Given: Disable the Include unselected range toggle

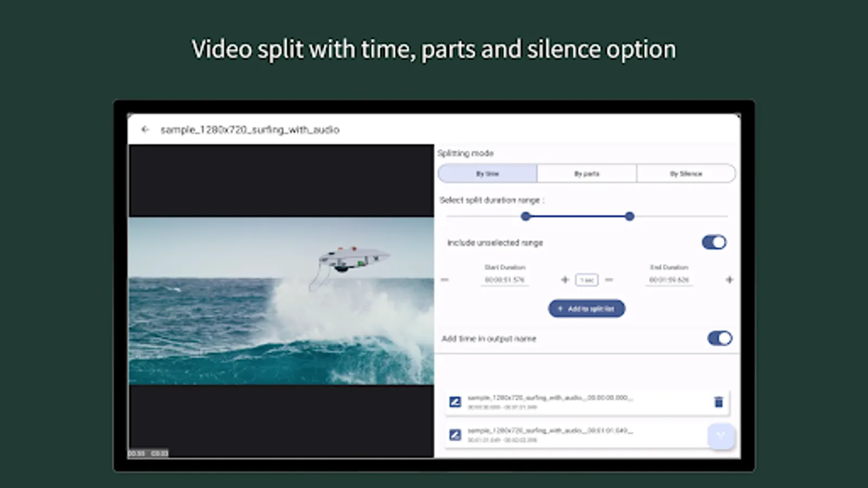Looking at the screenshot, I should click(x=714, y=242).
